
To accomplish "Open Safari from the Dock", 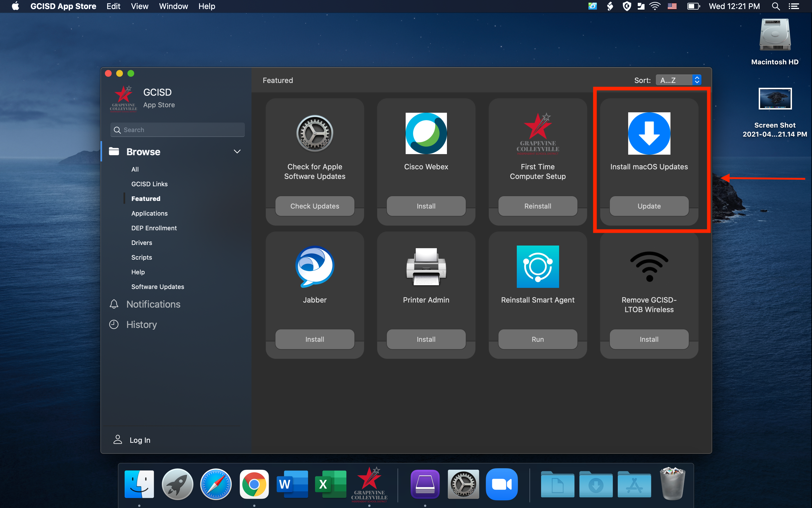I will point(216,484).
